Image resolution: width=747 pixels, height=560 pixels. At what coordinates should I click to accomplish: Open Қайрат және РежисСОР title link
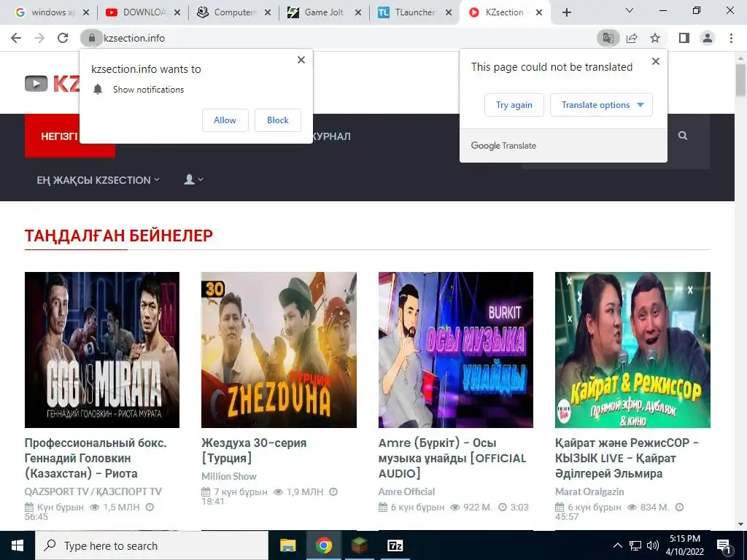point(627,458)
